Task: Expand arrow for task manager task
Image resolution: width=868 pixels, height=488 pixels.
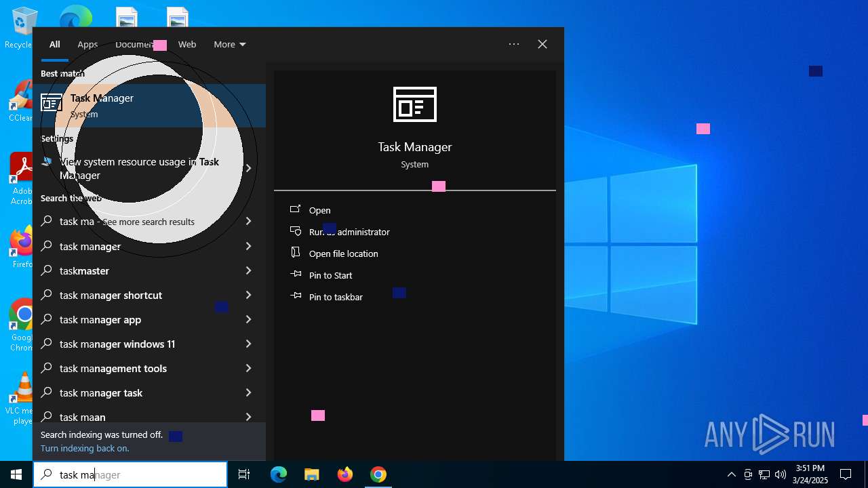Action: 248,392
